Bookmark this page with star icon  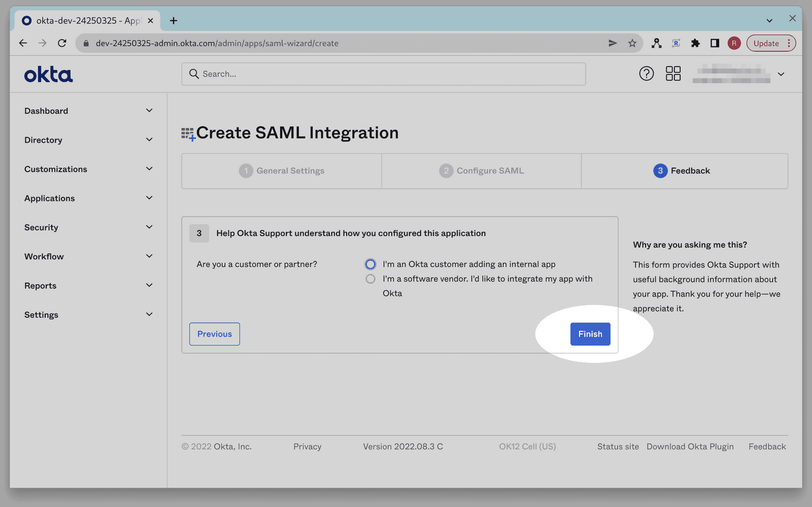(632, 43)
